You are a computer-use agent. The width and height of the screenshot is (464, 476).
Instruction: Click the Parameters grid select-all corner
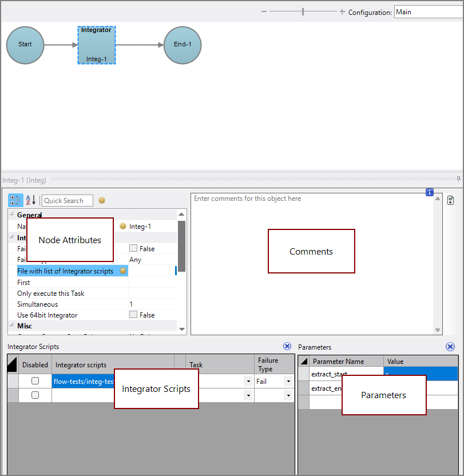304,361
